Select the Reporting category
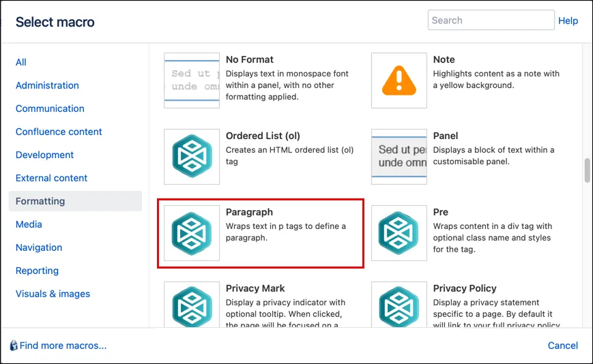The width and height of the screenshot is (593, 364). point(37,271)
